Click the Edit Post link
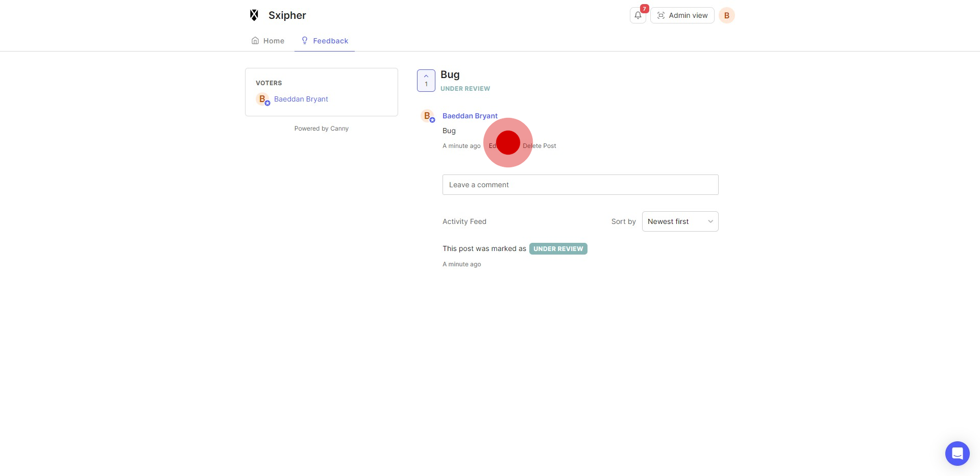 492,146
